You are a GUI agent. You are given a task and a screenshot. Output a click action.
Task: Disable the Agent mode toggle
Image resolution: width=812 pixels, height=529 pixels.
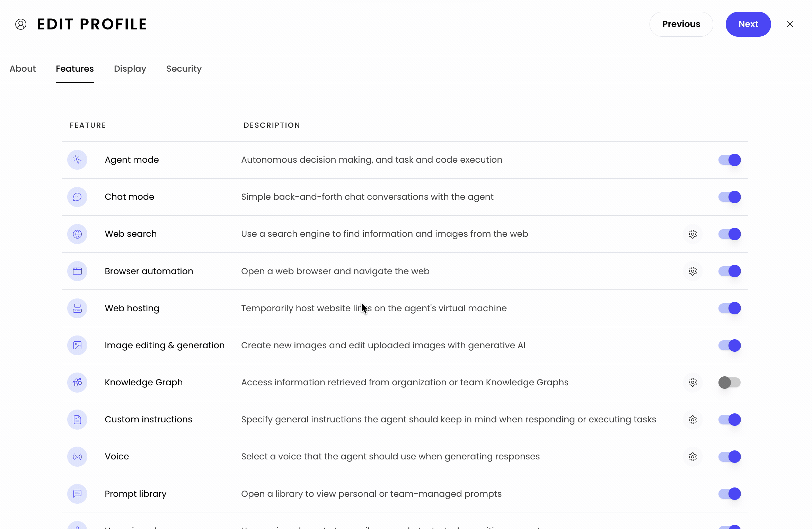[730, 160]
